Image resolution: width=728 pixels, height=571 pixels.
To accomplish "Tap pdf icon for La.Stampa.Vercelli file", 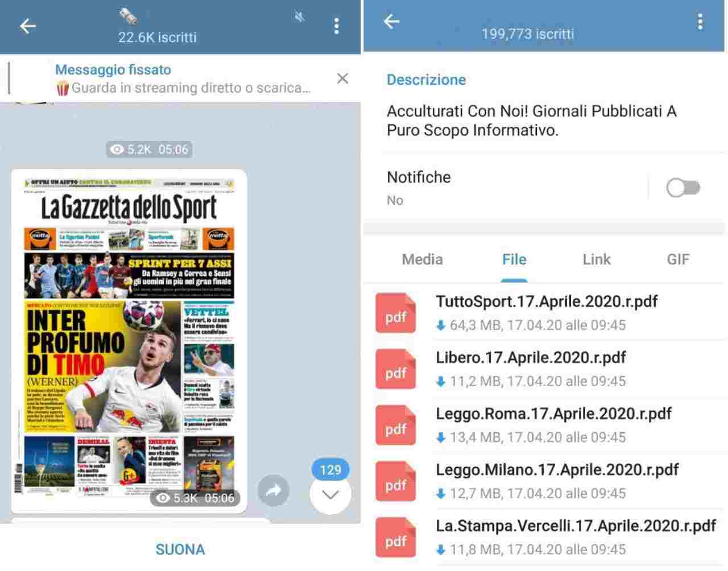I will tap(396, 537).
